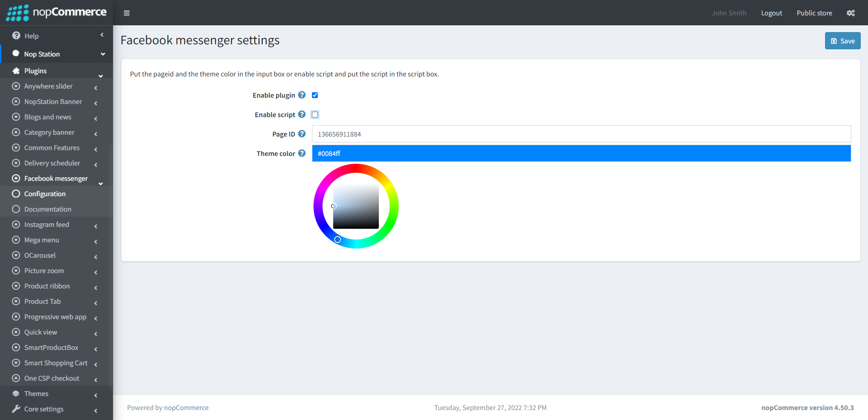Expand the Themes submenu arrow
This screenshot has height=420, width=868.
[x=96, y=396]
